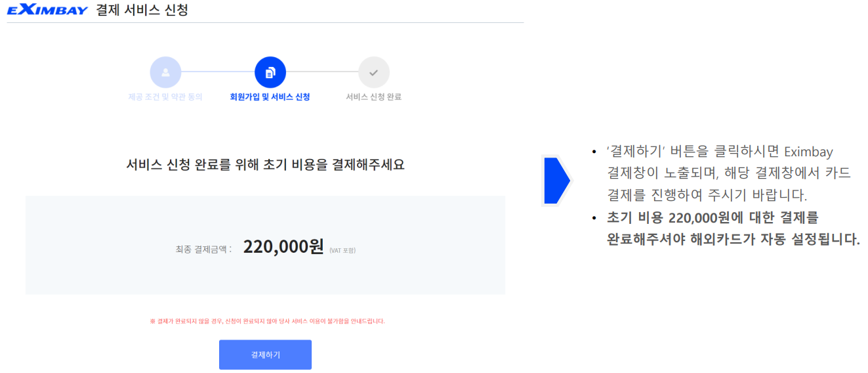Select the 서비스 신청 완료 step label
Image resolution: width=868 pixels, height=373 pixels.
pos(373,97)
